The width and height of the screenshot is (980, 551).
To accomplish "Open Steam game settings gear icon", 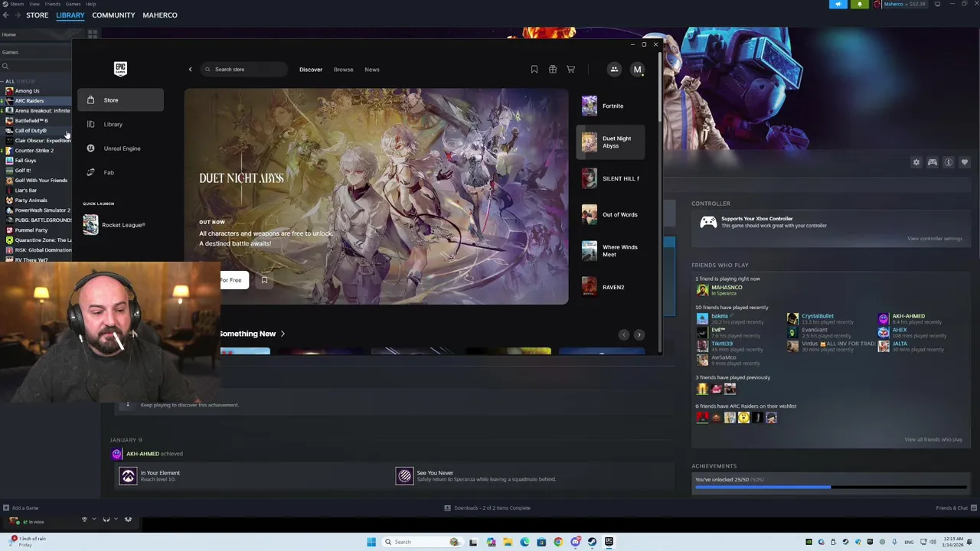I will tap(916, 162).
